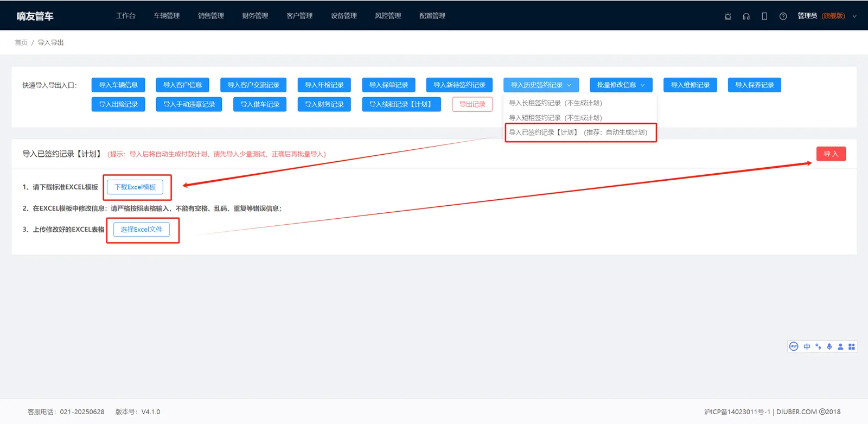
Task: Click the question mark help icon
Action: (x=783, y=16)
